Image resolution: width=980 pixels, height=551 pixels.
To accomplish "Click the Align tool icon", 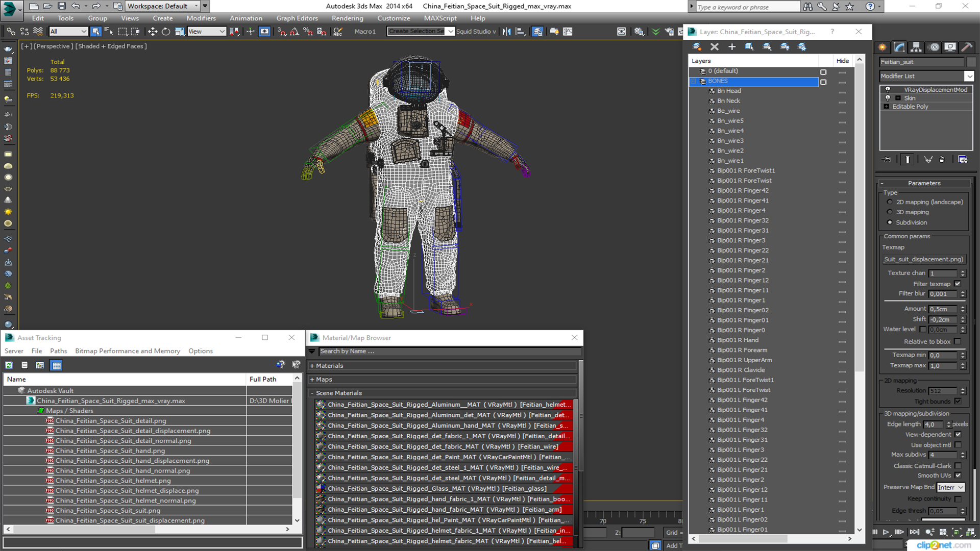I will [x=520, y=32].
